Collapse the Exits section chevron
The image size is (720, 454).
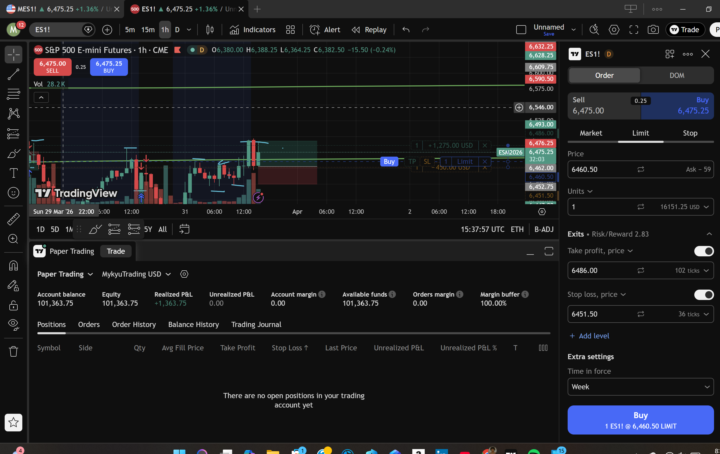pos(709,234)
